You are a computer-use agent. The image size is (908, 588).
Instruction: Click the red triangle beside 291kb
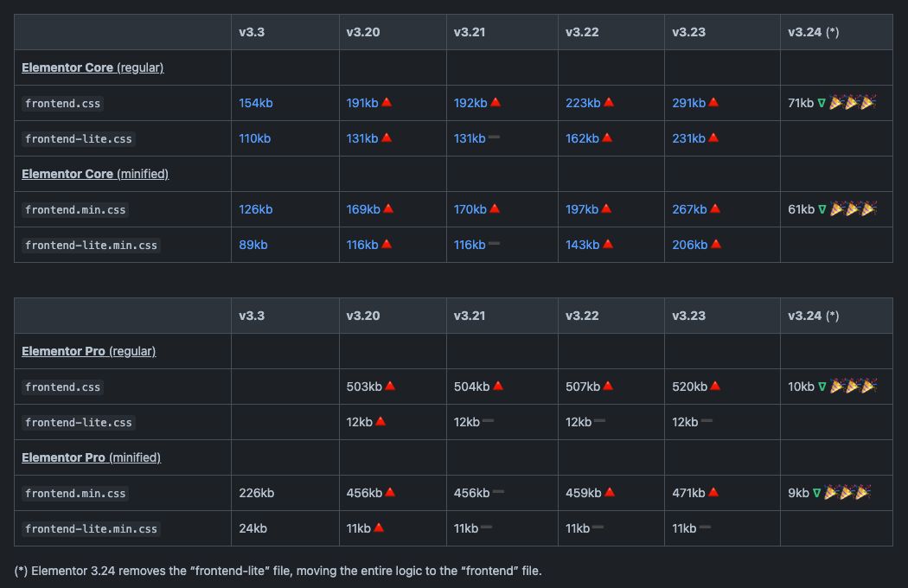coord(713,102)
